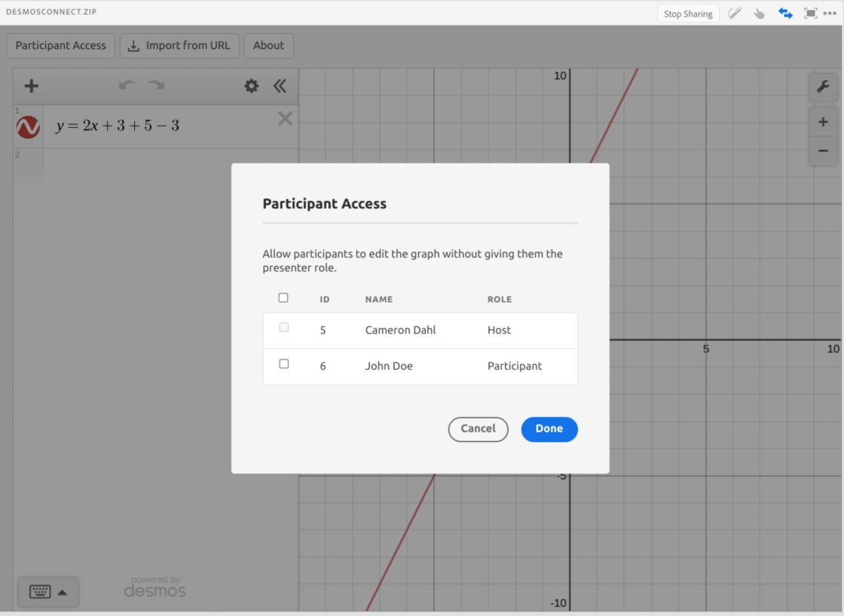Click the ID value 6

click(323, 366)
